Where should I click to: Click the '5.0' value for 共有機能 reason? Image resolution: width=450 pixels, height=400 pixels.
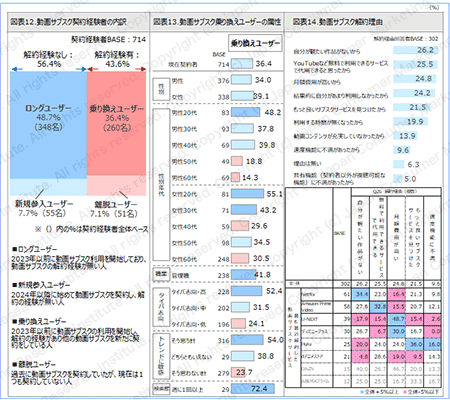click(410, 179)
